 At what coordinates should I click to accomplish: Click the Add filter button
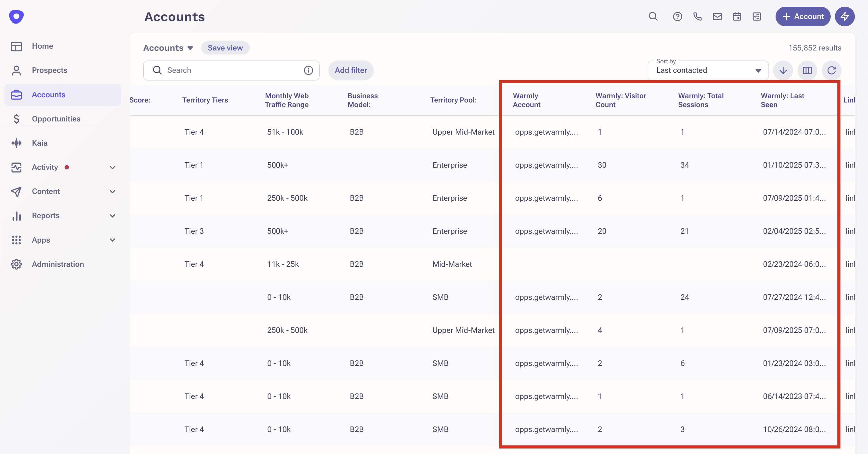350,70
